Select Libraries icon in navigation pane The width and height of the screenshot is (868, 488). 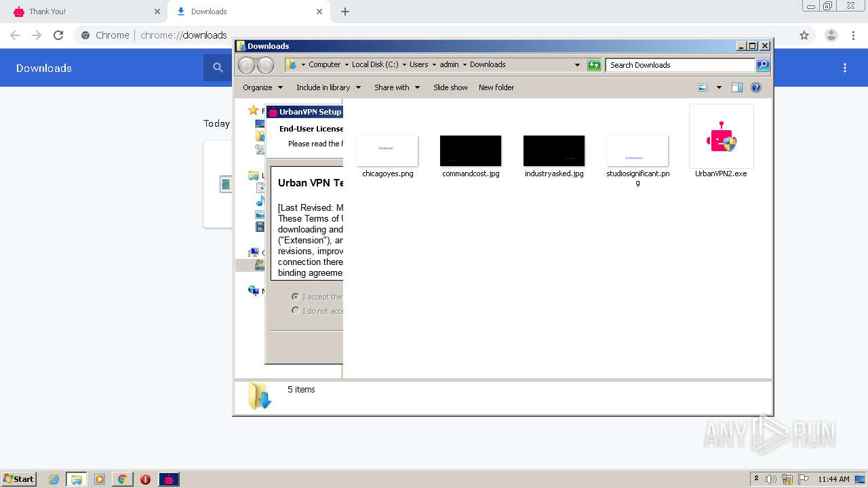click(x=253, y=176)
